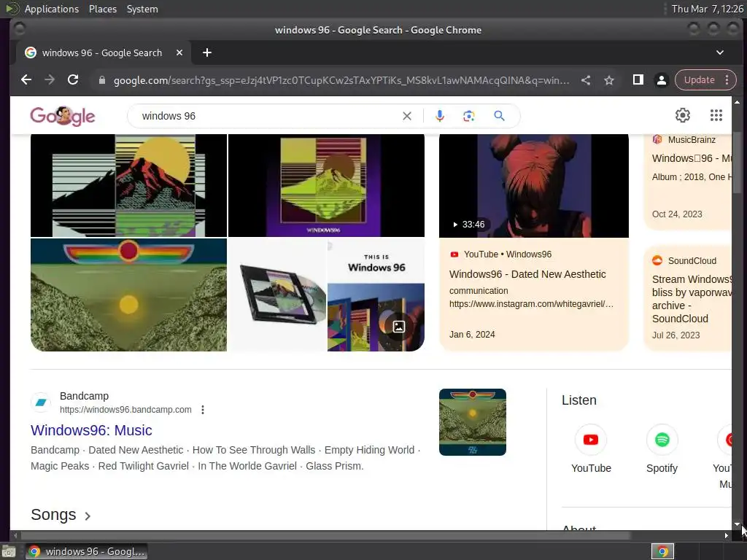Click the YouTube • Windows96 source label
Screen dimensions: 747x560
[x=508, y=254]
